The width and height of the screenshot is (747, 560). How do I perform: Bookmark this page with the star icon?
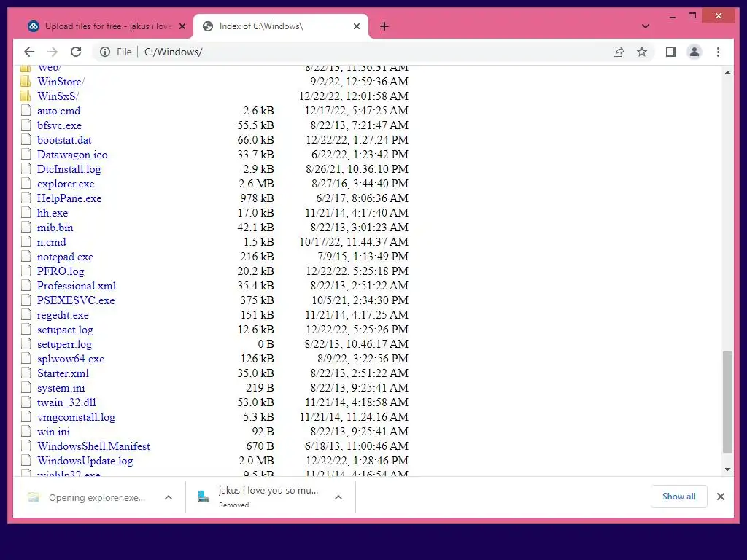pyautogui.click(x=642, y=52)
